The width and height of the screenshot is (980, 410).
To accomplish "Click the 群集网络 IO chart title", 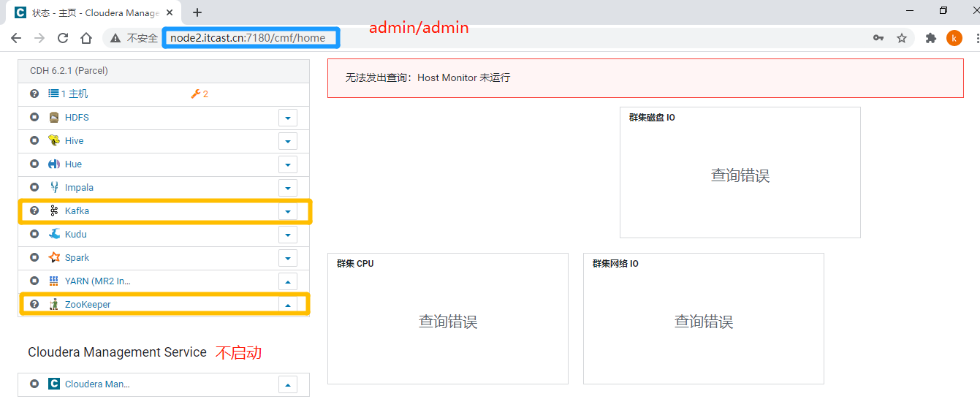I will [615, 264].
